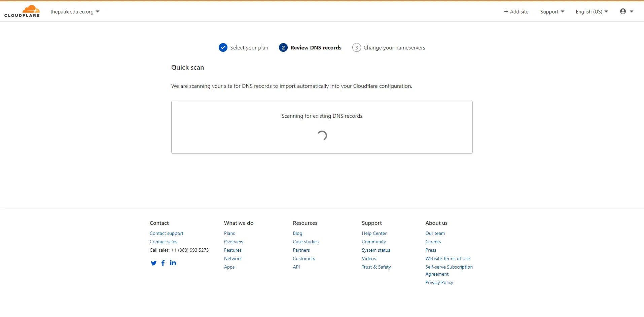Open the Privacy Policy link

click(439, 282)
